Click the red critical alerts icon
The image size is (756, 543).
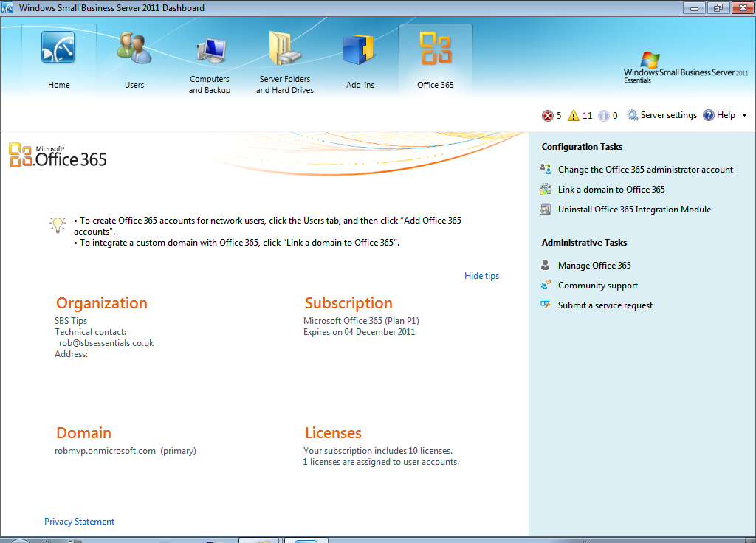click(x=548, y=116)
